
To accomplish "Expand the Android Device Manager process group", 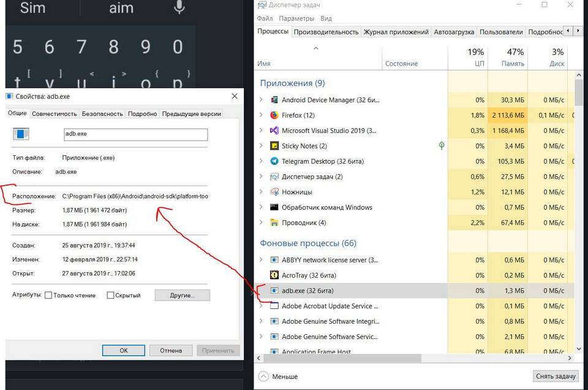I will [261, 100].
